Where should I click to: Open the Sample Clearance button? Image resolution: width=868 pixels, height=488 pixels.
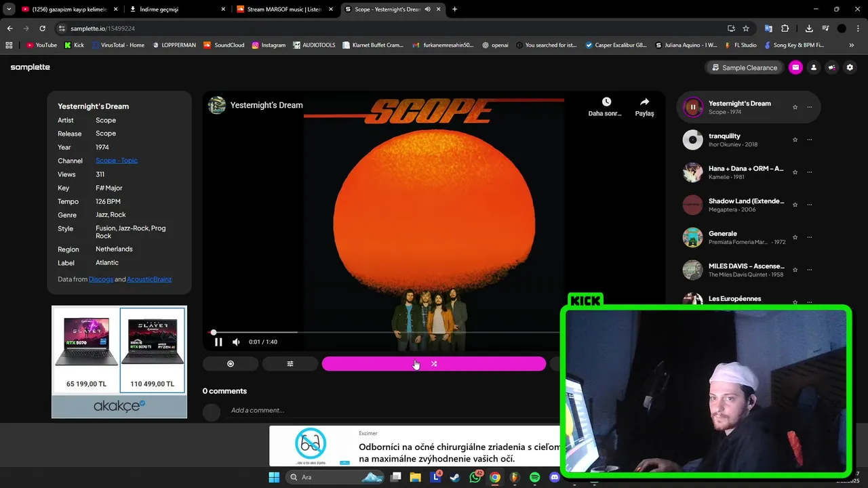coord(744,68)
